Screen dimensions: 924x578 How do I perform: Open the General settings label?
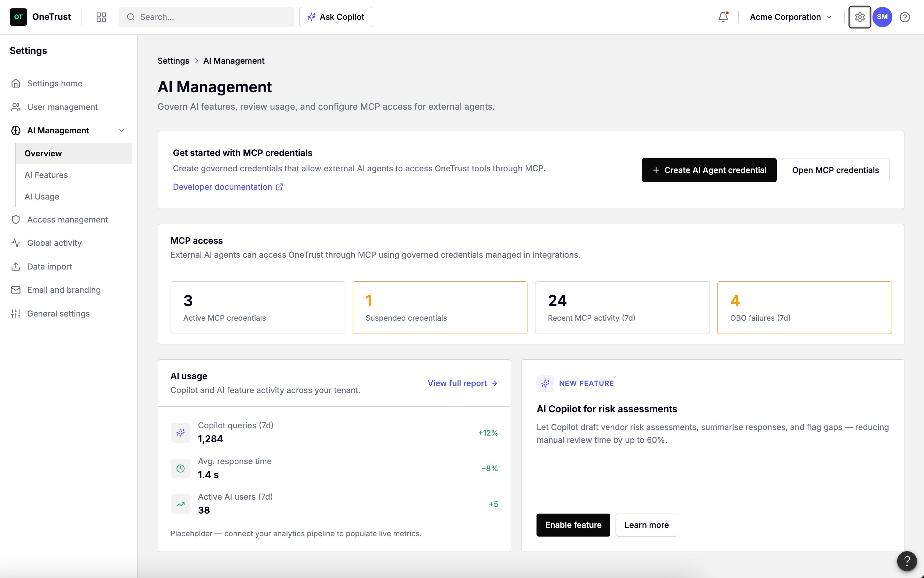tap(58, 313)
